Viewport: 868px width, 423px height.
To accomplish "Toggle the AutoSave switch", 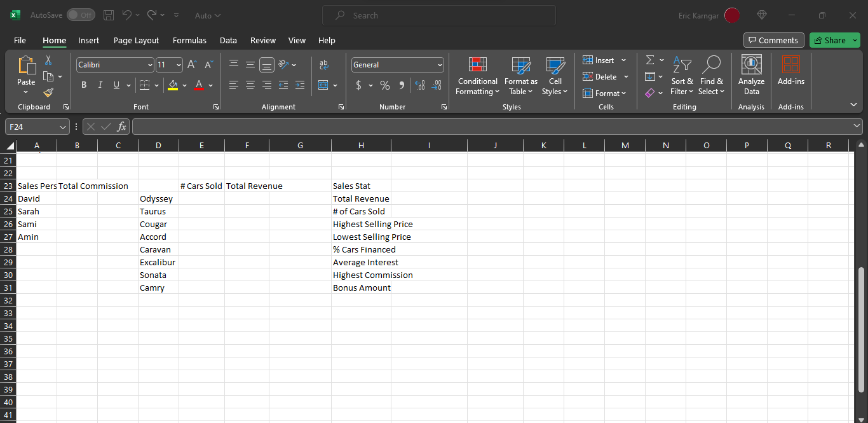I will tap(81, 15).
